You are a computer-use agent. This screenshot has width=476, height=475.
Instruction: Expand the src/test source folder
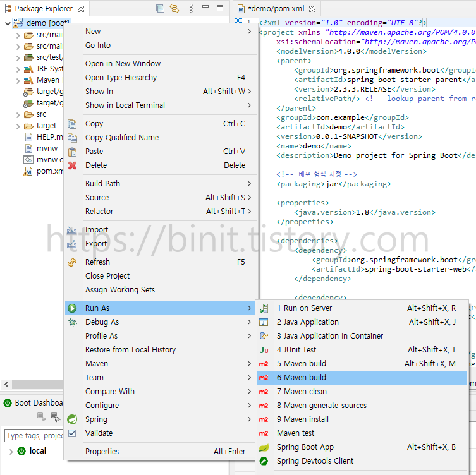click(18, 58)
